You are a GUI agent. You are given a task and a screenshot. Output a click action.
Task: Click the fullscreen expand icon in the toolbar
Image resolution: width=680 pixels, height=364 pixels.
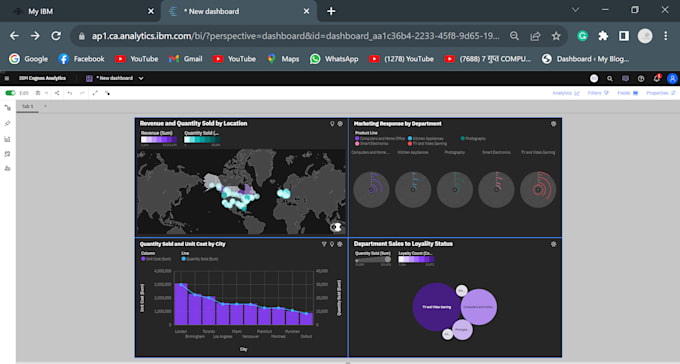[95, 93]
